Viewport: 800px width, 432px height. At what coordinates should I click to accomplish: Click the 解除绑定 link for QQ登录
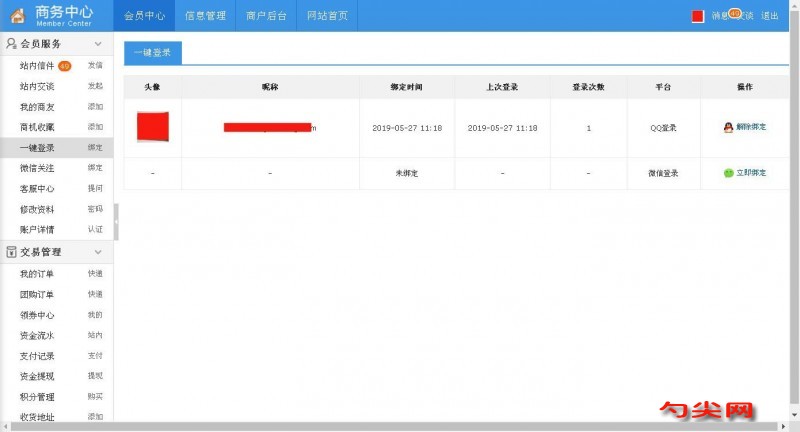pyautogui.click(x=750, y=128)
